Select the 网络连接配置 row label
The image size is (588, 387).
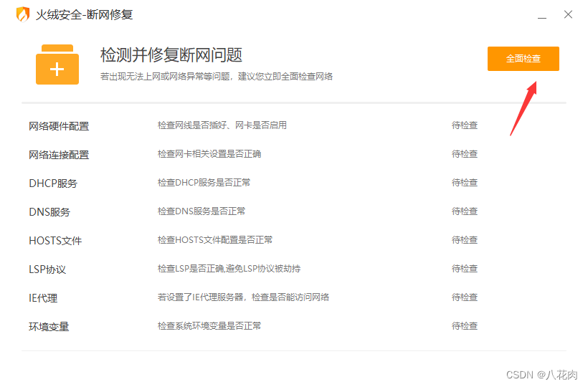pos(59,155)
